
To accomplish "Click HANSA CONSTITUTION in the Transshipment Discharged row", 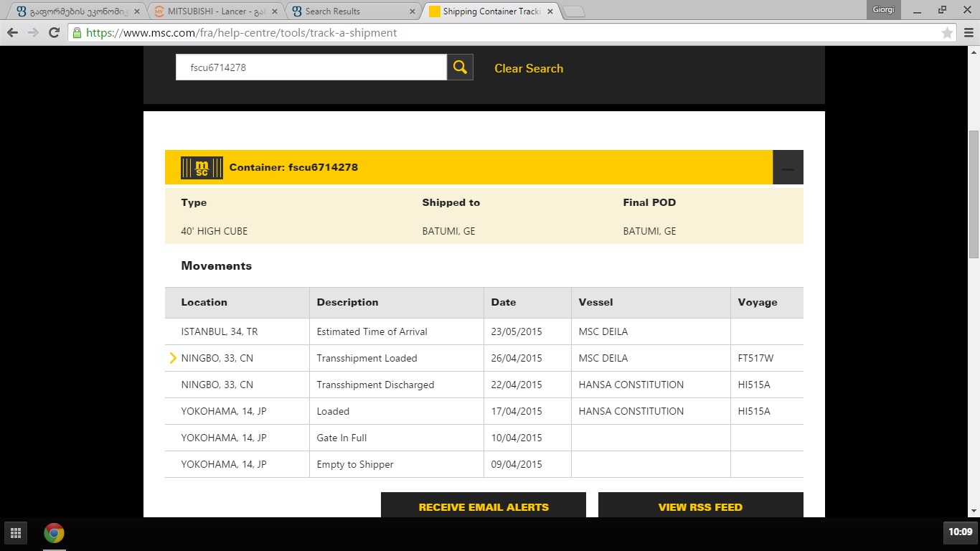I will click(x=631, y=385).
